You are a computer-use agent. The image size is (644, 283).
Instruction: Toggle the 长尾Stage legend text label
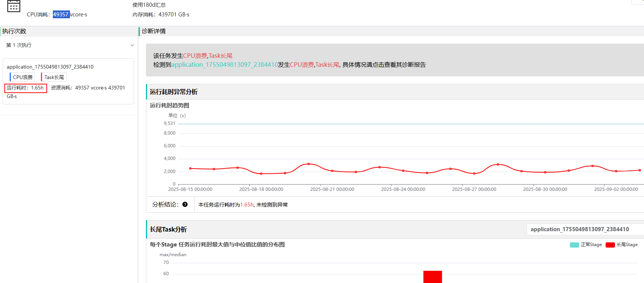click(627, 245)
